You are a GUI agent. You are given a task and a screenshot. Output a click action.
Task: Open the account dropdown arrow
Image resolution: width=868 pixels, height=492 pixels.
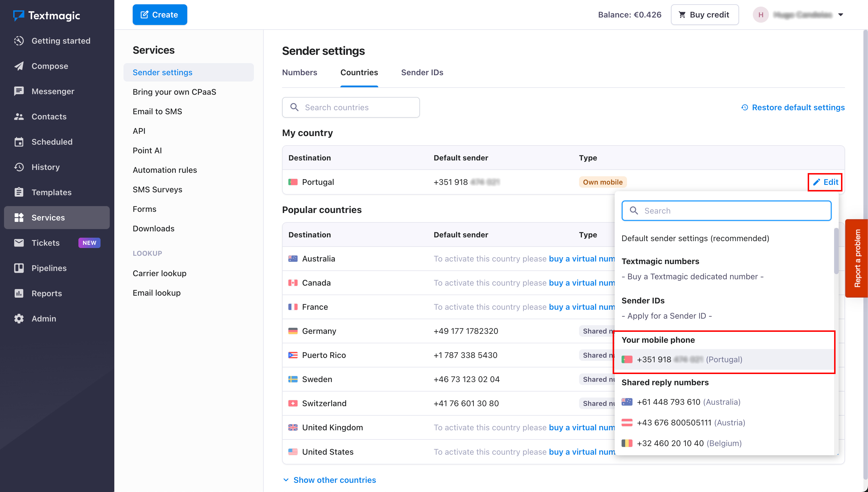(x=841, y=15)
